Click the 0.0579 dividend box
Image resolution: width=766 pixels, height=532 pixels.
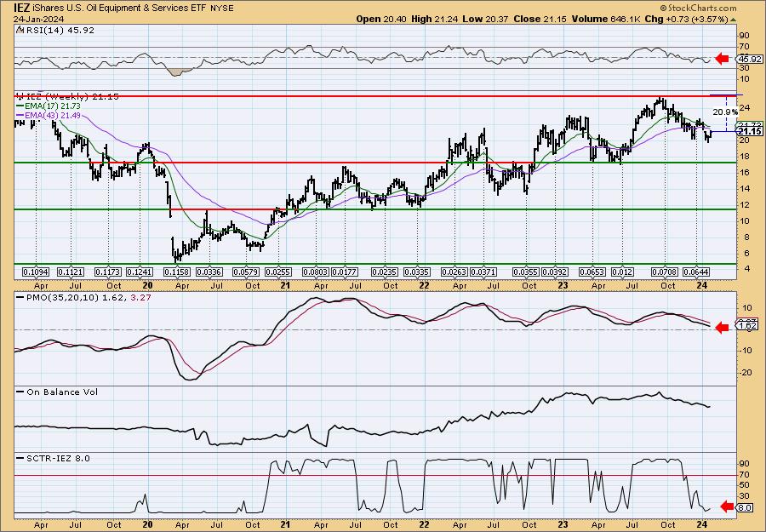point(246,272)
